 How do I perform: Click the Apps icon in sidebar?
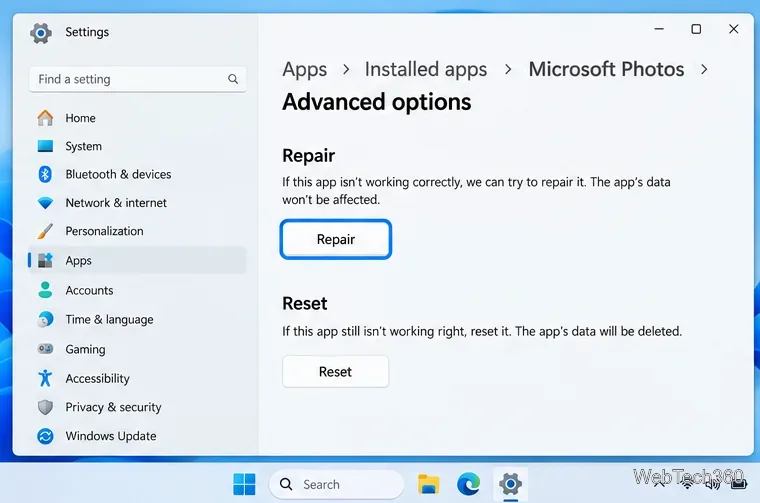(45, 260)
